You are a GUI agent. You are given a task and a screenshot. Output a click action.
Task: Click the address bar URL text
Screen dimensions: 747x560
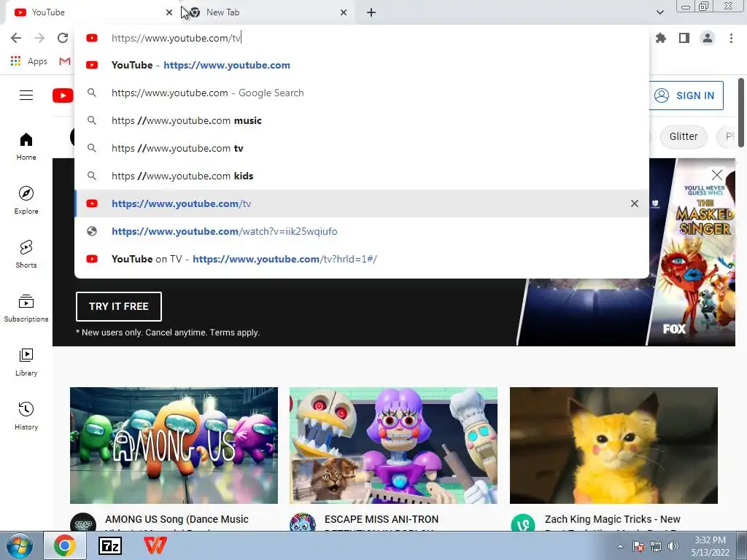pyautogui.click(x=177, y=38)
